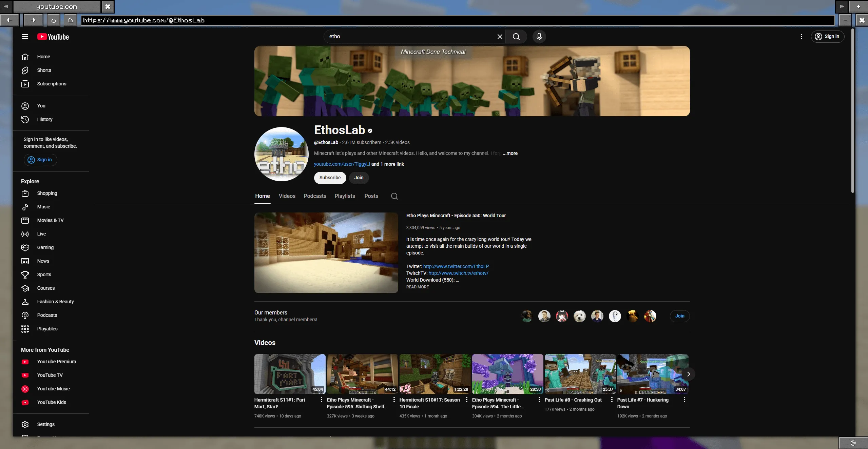Viewport: 868px width, 449px height.
Task: Play the Episode 550 World Tour thumbnail
Action: [x=326, y=253]
